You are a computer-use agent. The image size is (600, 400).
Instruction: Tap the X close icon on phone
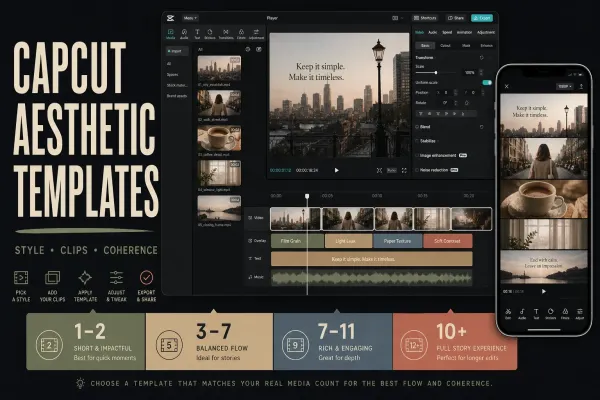(x=507, y=87)
